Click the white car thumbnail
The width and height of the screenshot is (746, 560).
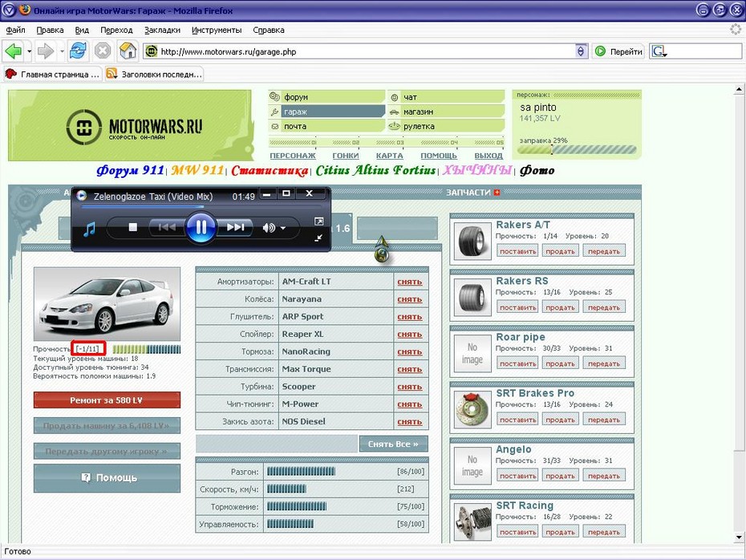(107, 303)
